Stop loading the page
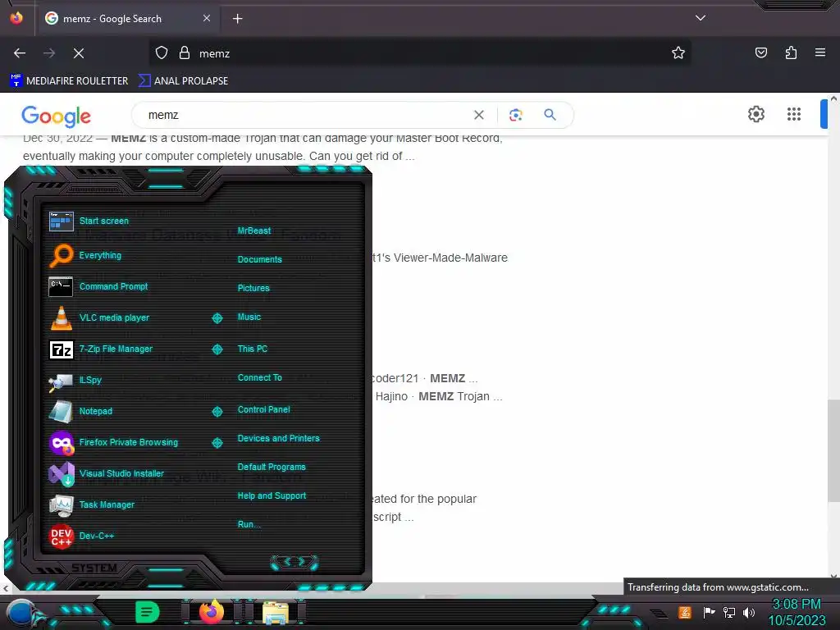The height and width of the screenshot is (630, 840). click(79, 53)
